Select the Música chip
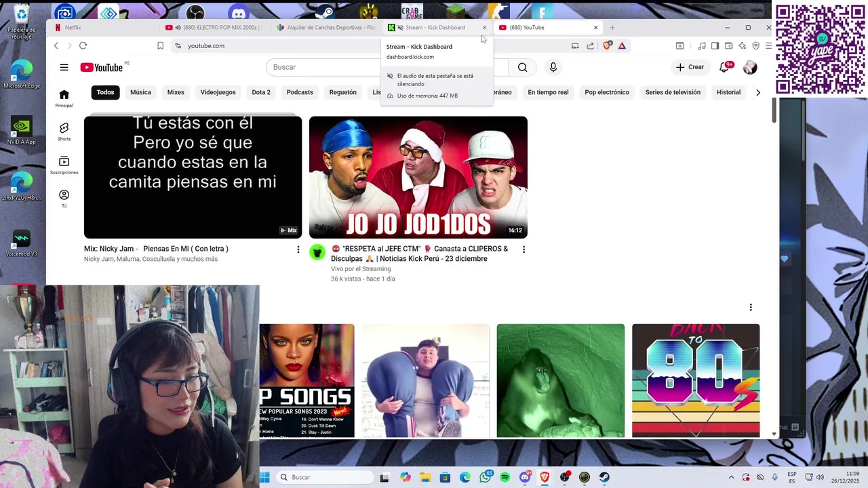 (140, 92)
